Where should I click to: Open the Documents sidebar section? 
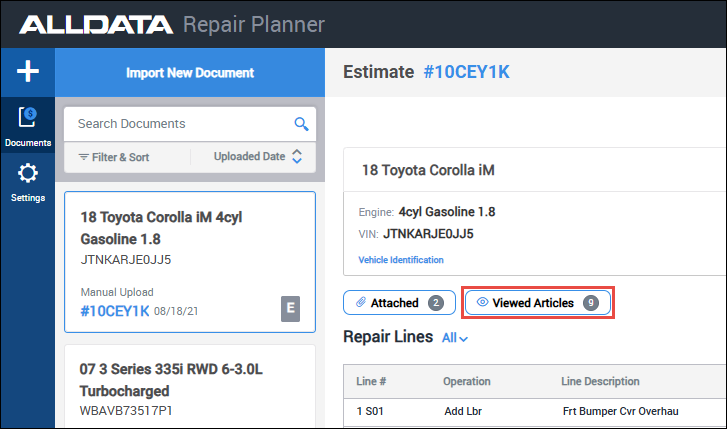click(27, 126)
